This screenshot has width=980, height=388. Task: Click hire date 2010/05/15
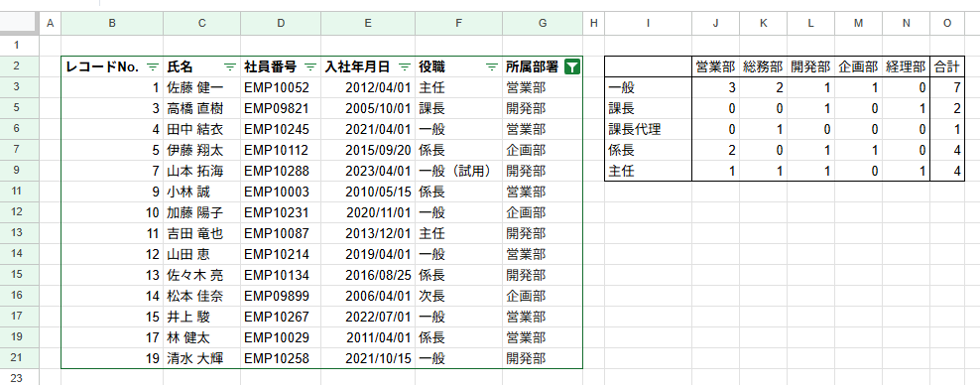coord(368,192)
